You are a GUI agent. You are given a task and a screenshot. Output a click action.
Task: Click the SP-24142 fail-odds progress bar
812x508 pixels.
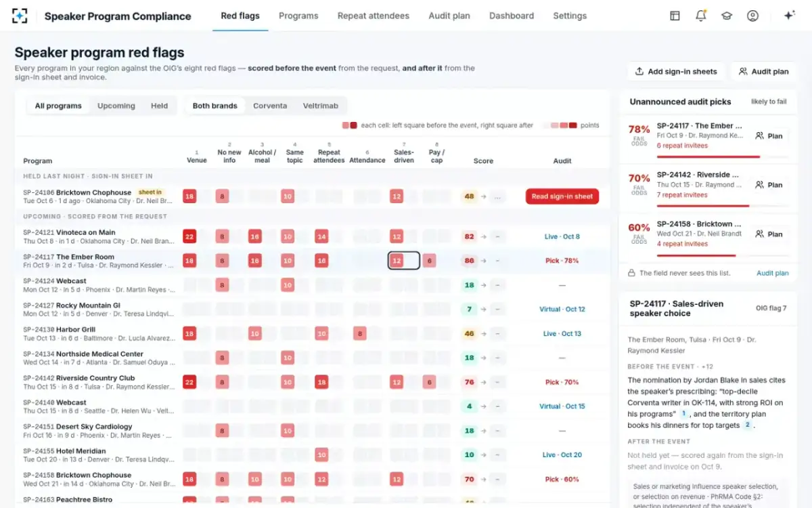[723, 206]
